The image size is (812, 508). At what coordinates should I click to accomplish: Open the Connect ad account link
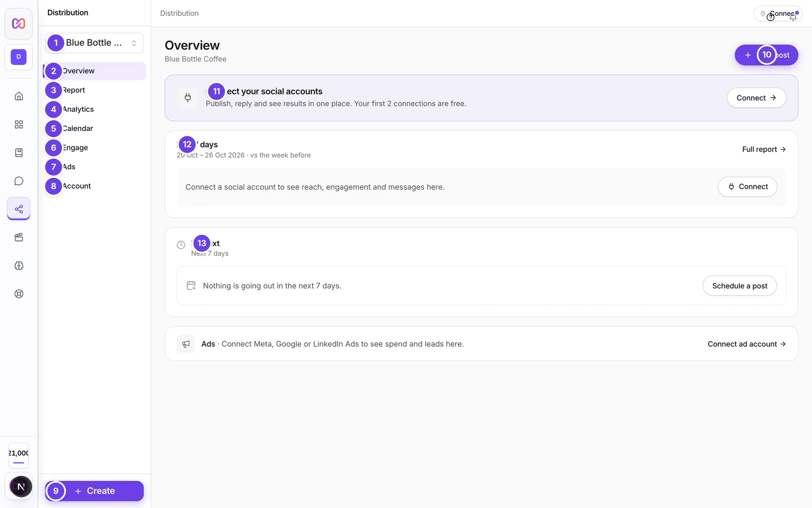pos(747,344)
